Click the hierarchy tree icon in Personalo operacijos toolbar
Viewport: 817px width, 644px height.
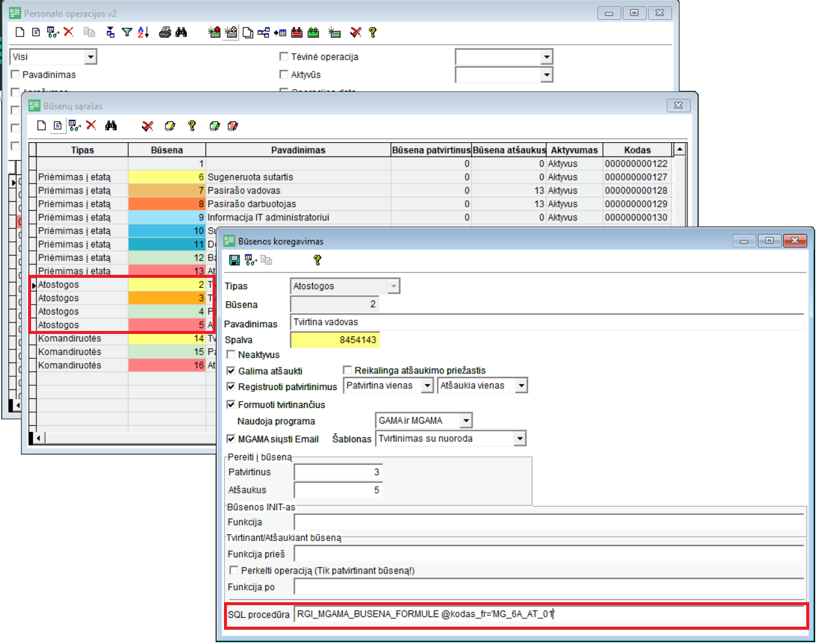[x=263, y=32]
